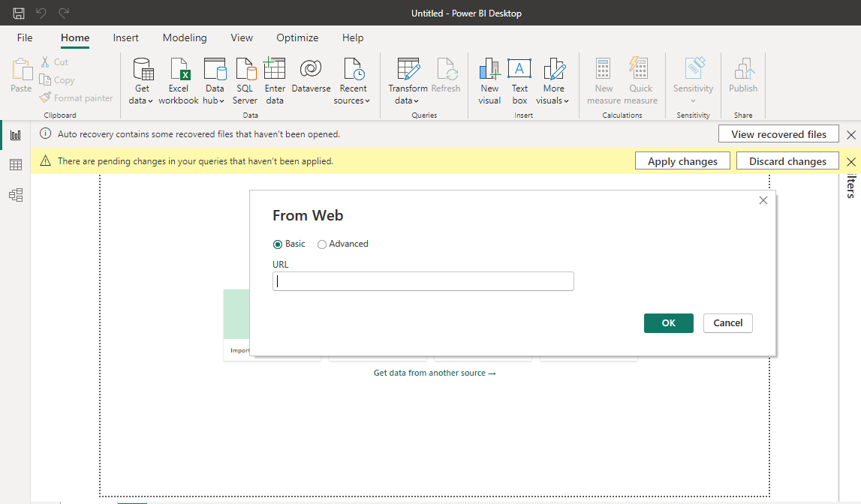
Task: Open Model view from the sidebar
Action: click(16, 194)
